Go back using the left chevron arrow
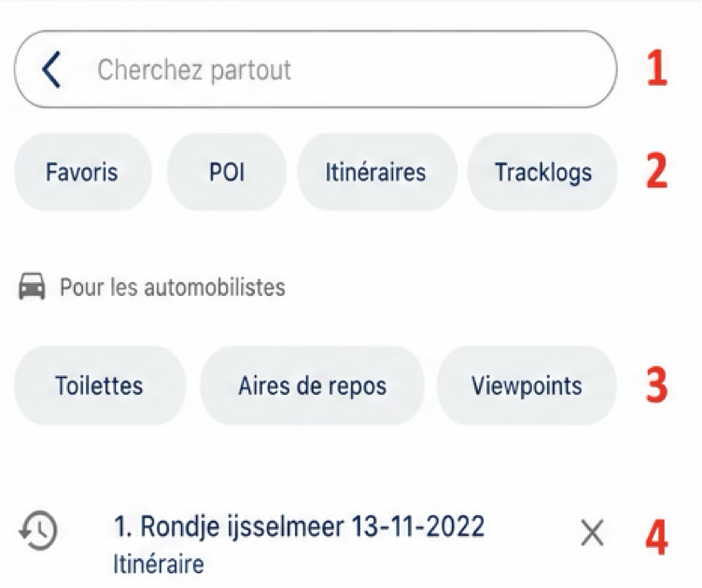This screenshot has width=702, height=588. (x=51, y=69)
